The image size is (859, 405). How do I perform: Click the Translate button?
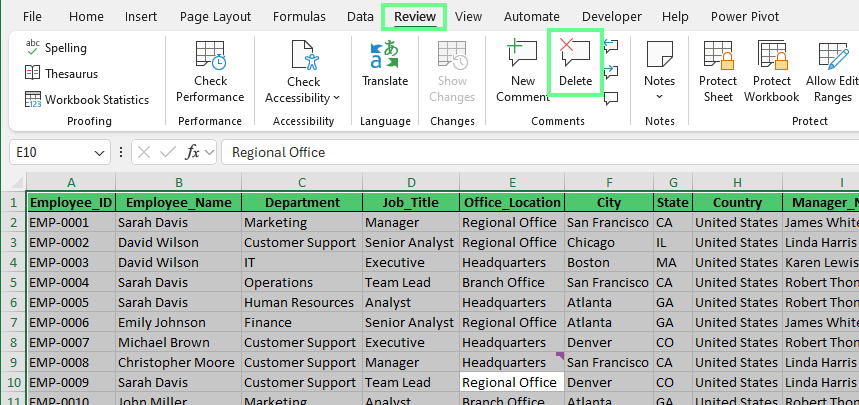(385, 64)
